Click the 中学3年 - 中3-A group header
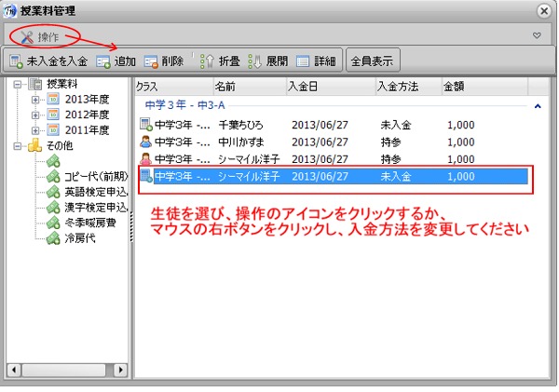Image resolution: width=559 pixels, height=392 pixels. pos(185,105)
